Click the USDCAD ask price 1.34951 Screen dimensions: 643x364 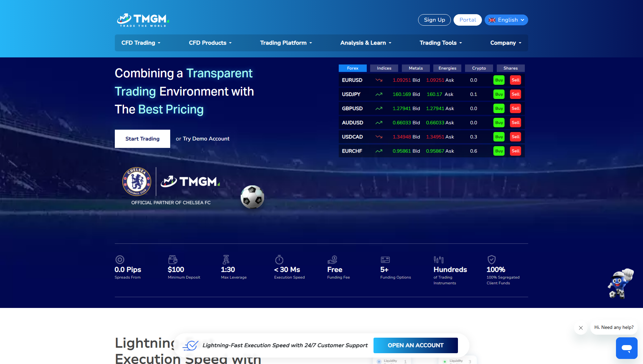435,137
